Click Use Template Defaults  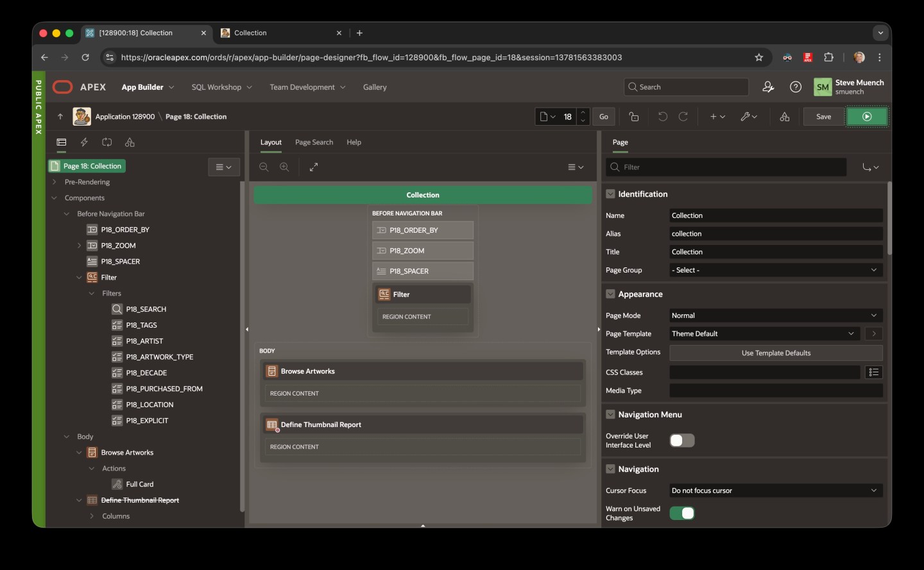coord(776,353)
